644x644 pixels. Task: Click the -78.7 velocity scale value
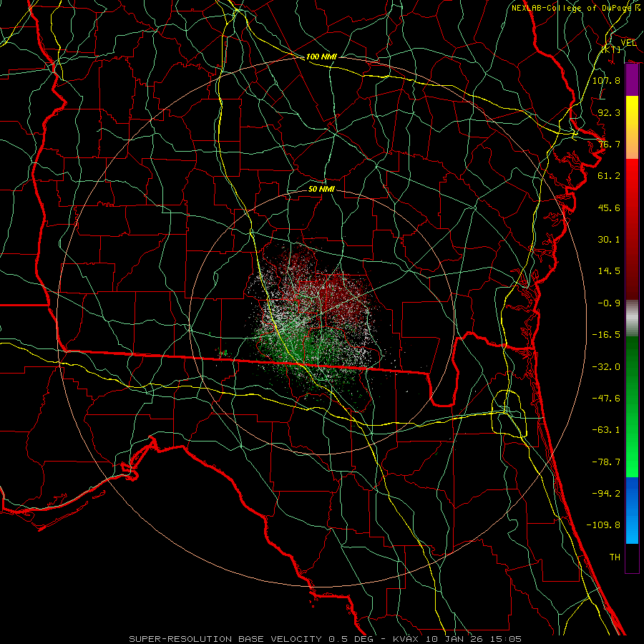pyautogui.click(x=606, y=462)
